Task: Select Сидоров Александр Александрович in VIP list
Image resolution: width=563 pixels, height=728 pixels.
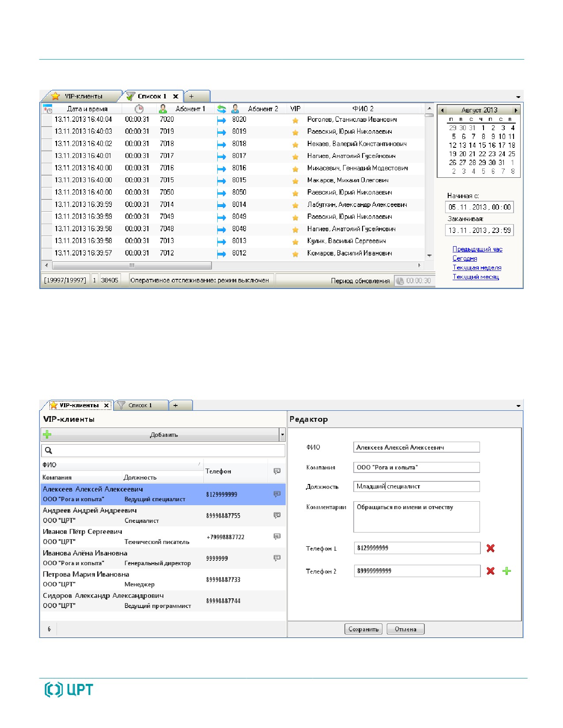Action: point(163,600)
